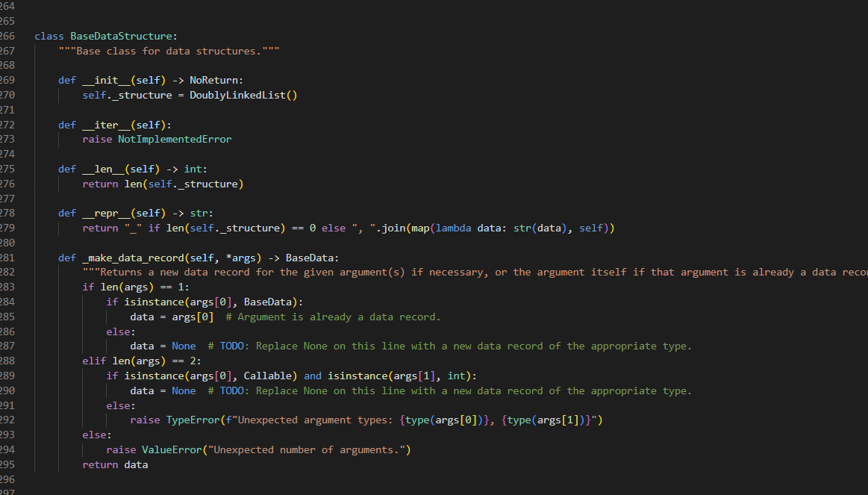Click the __init__ method name
868x495 pixels.
(106, 81)
